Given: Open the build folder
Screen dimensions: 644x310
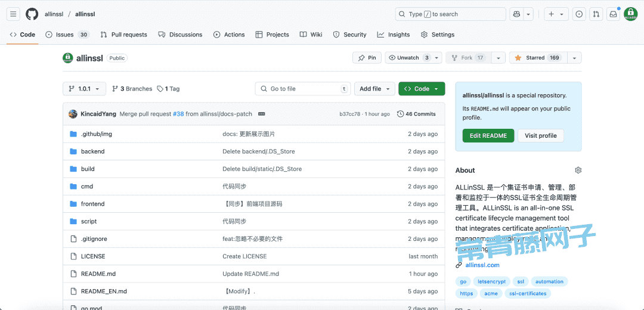Looking at the screenshot, I should (x=88, y=169).
